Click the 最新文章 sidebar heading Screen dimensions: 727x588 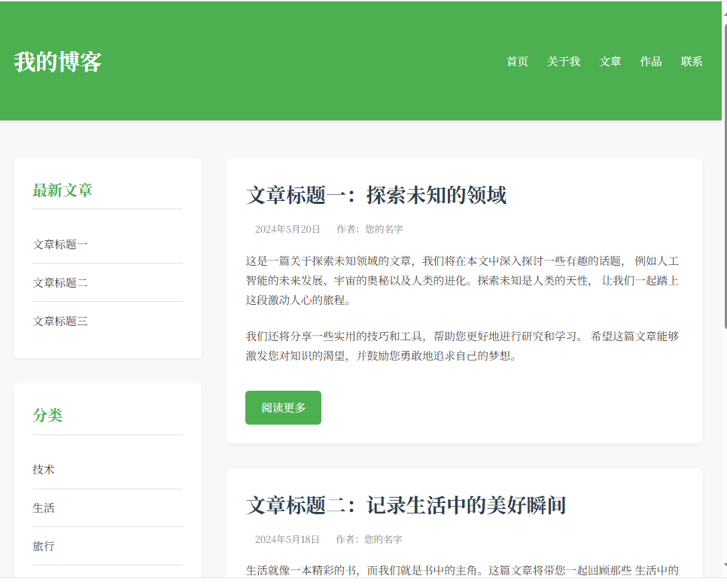(62, 190)
